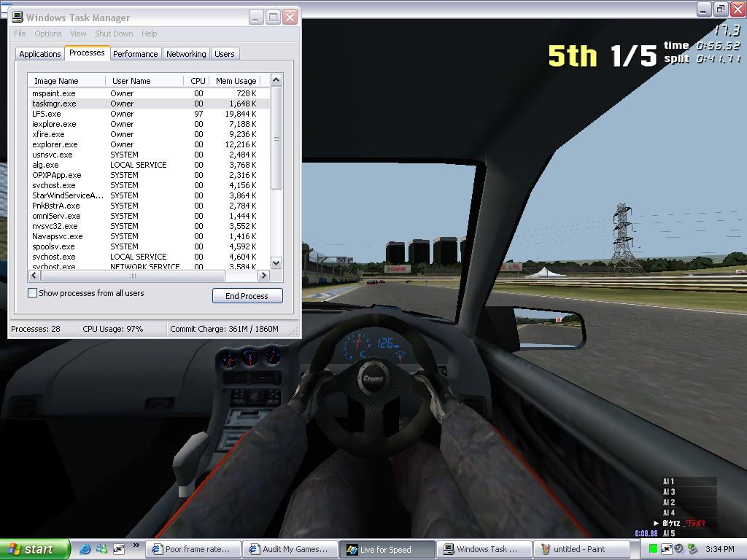Click process list scroll down arrow

(276, 262)
